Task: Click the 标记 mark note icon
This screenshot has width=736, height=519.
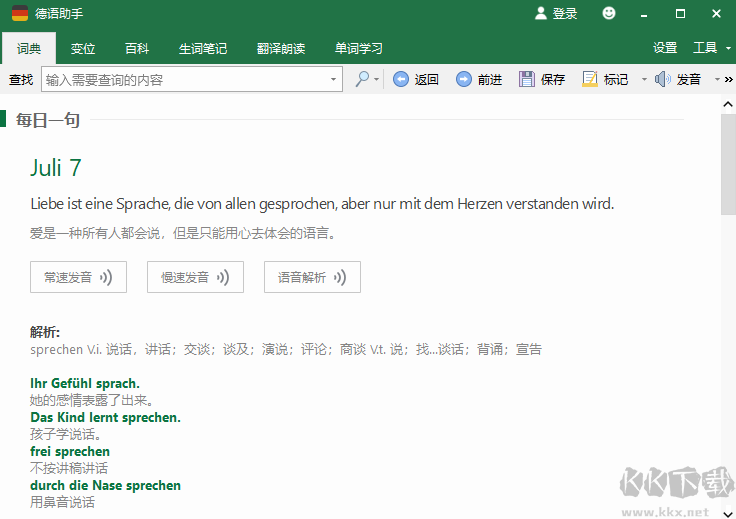Action: pos(590,79)
